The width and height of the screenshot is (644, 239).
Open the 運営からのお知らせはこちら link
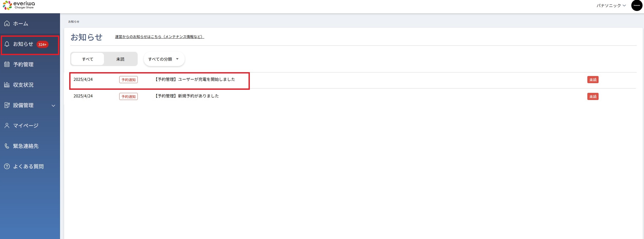point(159,37)
